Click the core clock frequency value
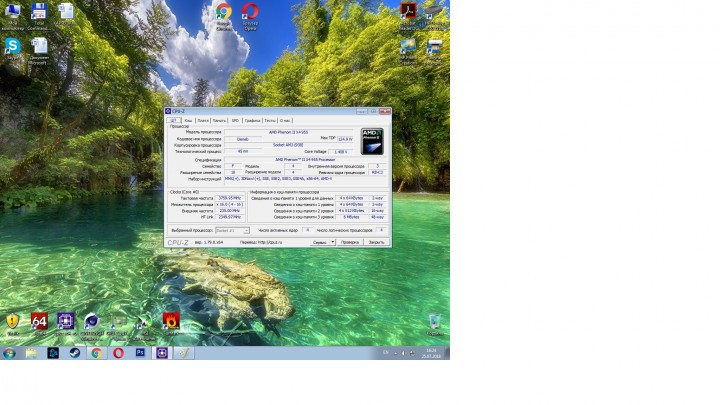Viewport: 720px width, 405px height. (230, 198)
